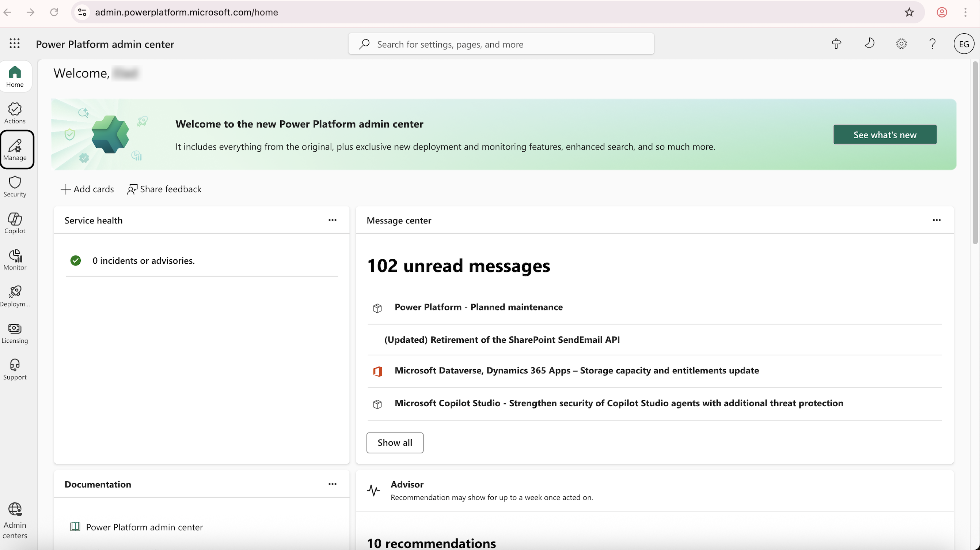This screenshot has height=550, width=980.
Task: Open the Copilot section
Action: (15, 223)
